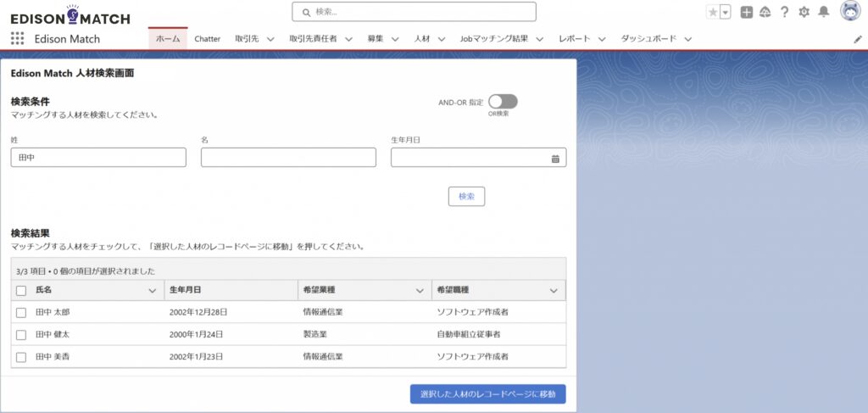This screenshot has height=413, width=868.
Task: Open the user profile avatar
Action: pyautogui.click(x=850, y=11)
